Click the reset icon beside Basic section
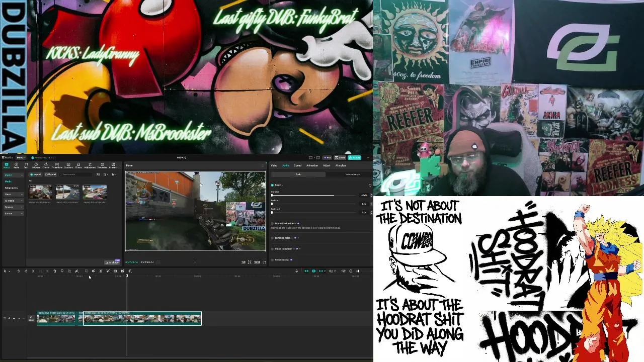Screen dimensions: 644x362 [370, 185]
